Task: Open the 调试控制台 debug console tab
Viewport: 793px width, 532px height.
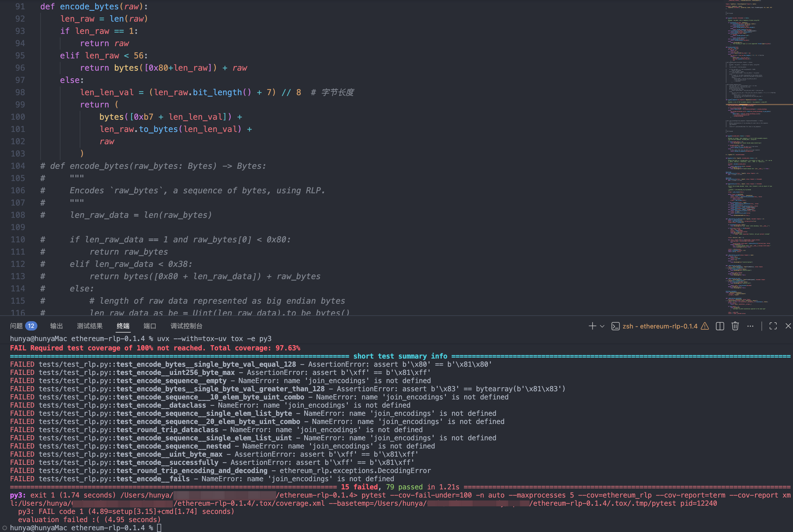Action: (x=186, y=326)
